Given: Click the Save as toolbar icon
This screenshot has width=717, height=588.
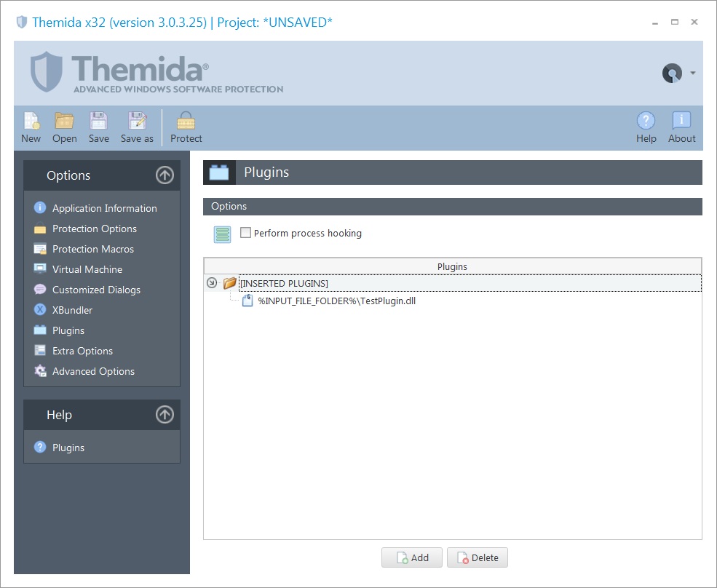Looking at the screenshot, I should point(137,121).
